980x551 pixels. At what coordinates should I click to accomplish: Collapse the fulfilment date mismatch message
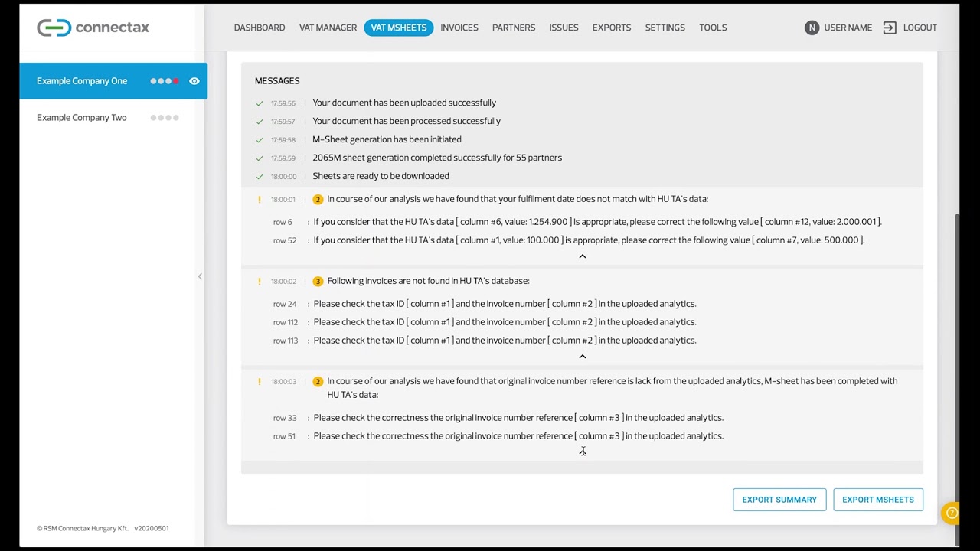click(x=582, y=256)
